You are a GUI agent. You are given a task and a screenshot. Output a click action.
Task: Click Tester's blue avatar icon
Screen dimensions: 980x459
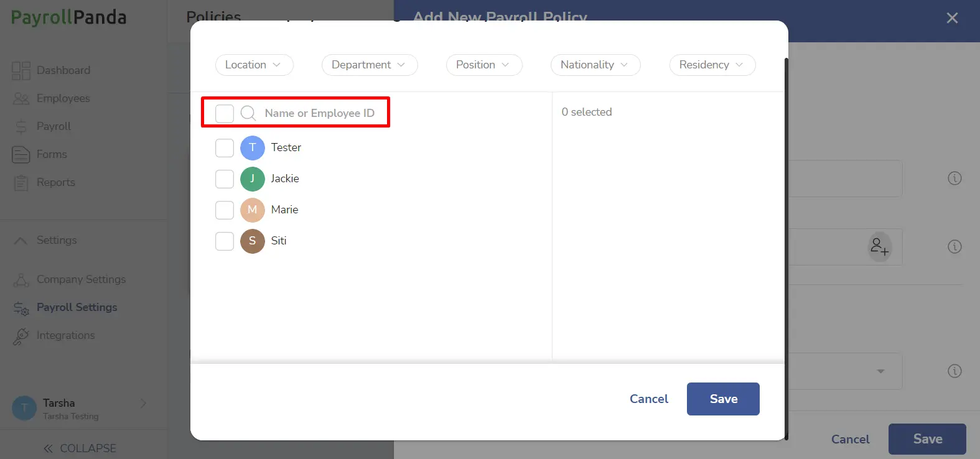coord(253,148)
